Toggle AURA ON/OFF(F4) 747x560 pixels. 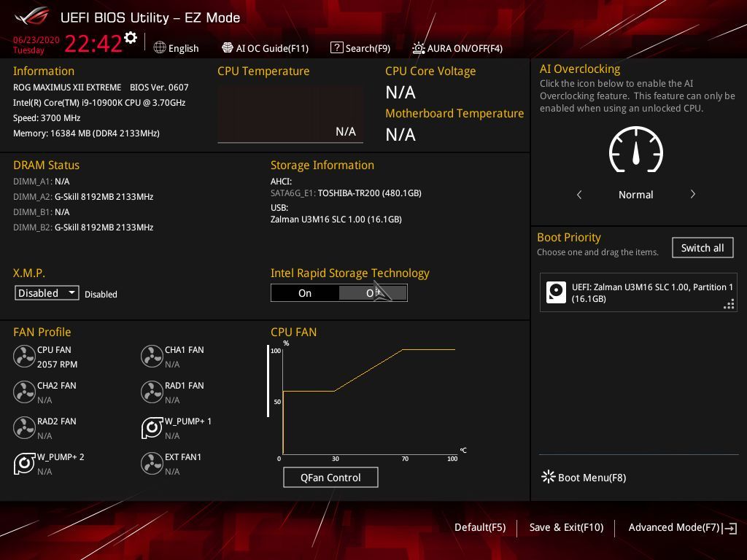(457, 48)
